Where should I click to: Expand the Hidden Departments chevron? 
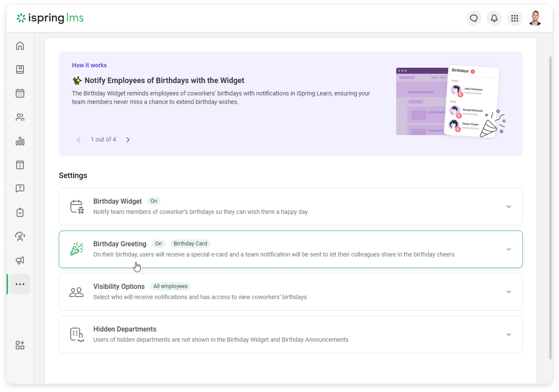tap(508, 334)
